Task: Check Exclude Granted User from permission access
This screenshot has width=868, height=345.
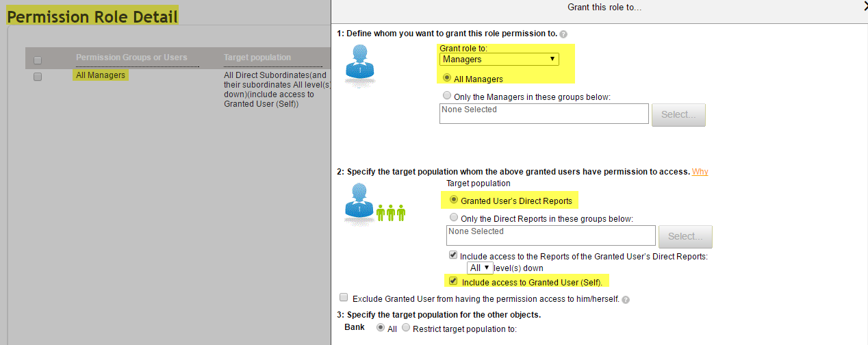Action: point(344,298)
